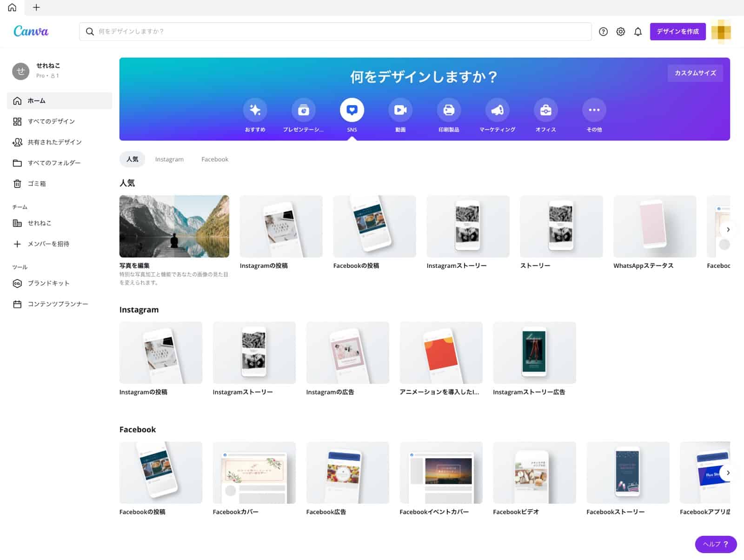Open the Facebookカバー thumbnail
744x560 pixels.
[254, 473]
